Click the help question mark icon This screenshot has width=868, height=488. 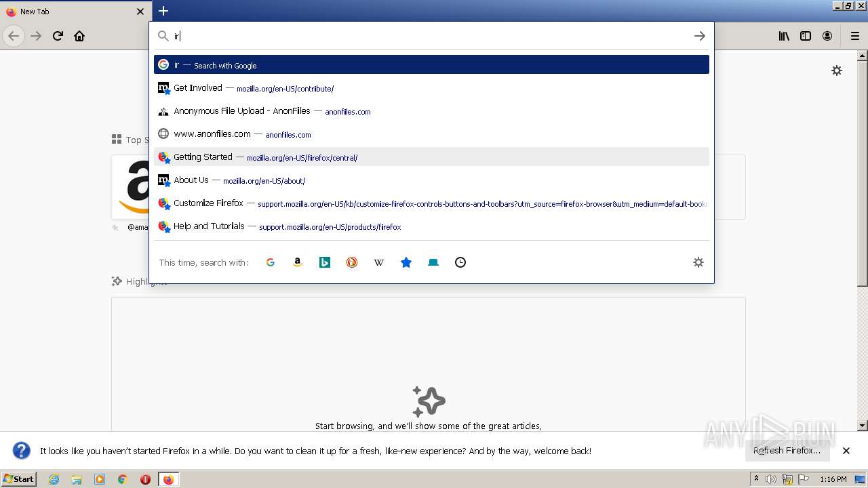point(22,451)
